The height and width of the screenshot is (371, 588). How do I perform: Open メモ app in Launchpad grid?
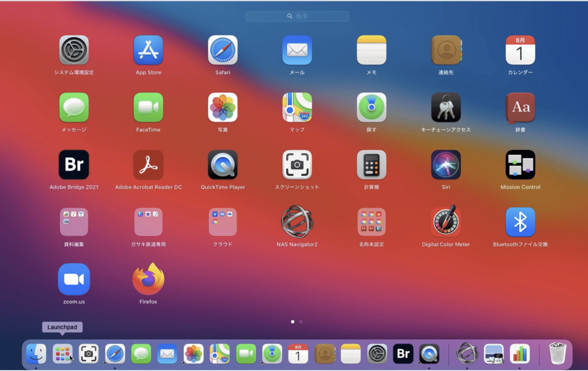point(371,50)
